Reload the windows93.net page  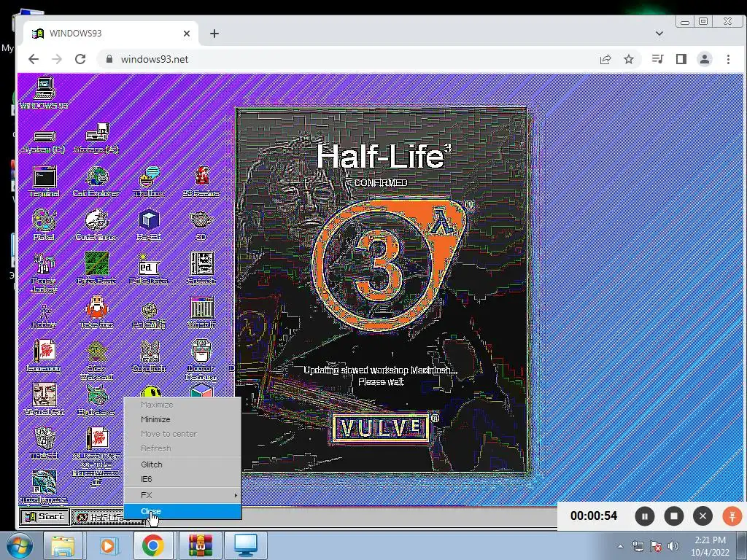[x=80, y=59]
